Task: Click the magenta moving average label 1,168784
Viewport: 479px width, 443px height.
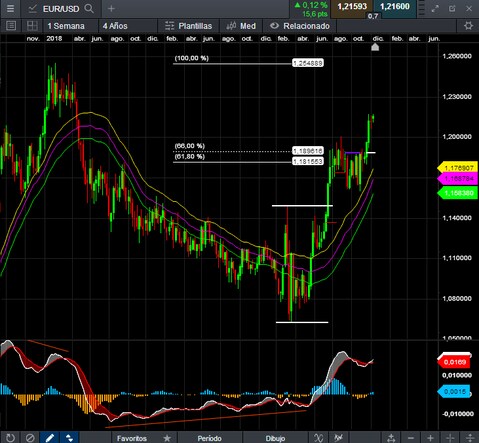Action: [x=458, y=179]
